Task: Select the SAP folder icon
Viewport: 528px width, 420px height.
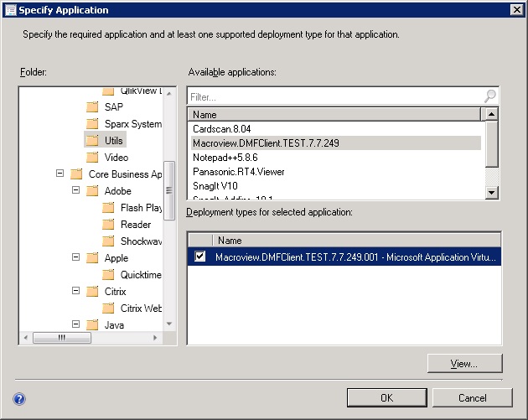Action: pyautogui.click(x=92, y=107)
